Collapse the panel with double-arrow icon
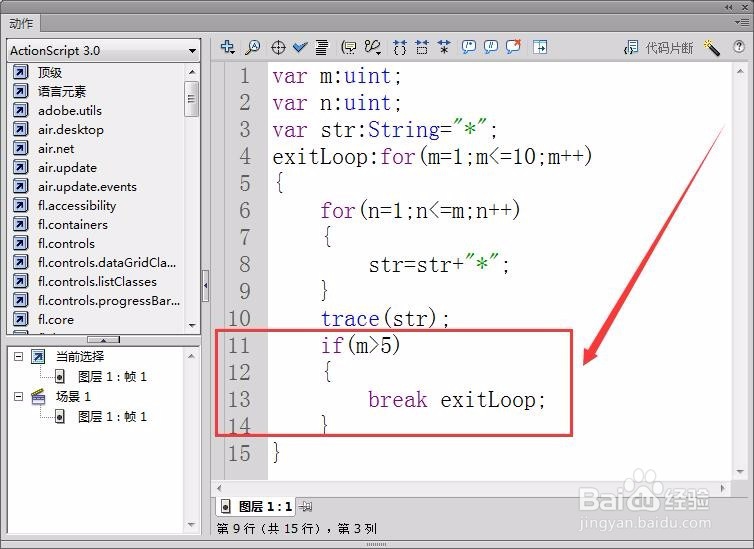 [x=729, y=7]
